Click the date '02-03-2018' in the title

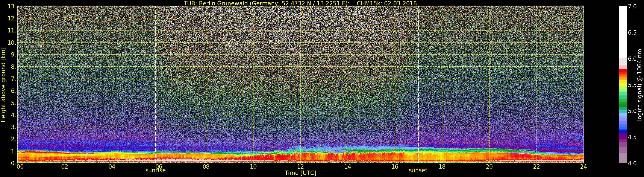pyautogui.click(x=400, y=3)
